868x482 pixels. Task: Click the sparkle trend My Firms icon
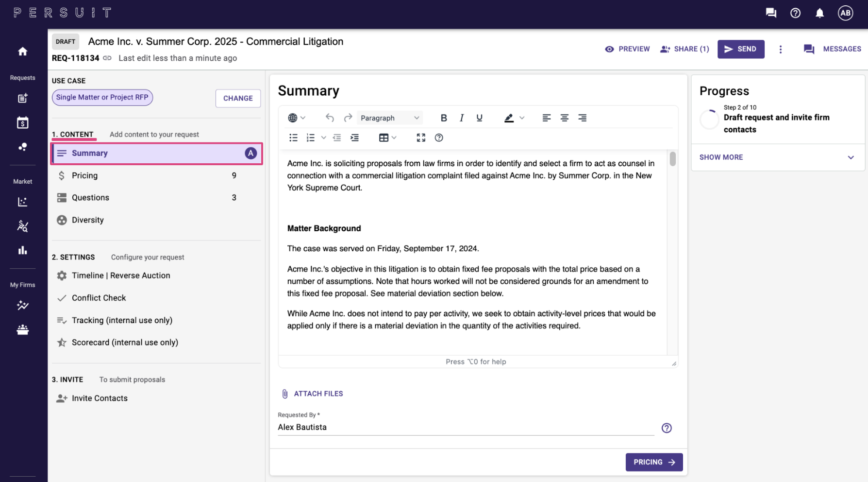click(22, 305)
